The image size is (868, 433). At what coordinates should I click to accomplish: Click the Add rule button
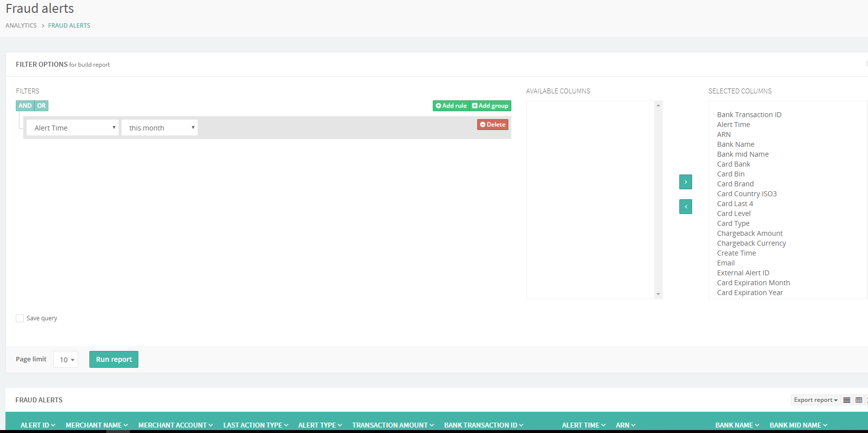[451, 106]
